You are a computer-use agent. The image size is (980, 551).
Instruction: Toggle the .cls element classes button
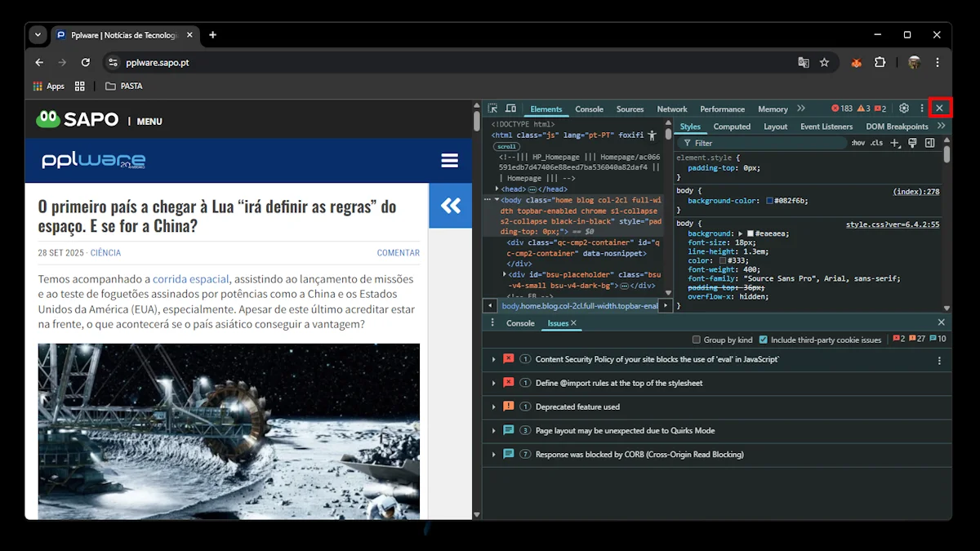tap(876, 143)
